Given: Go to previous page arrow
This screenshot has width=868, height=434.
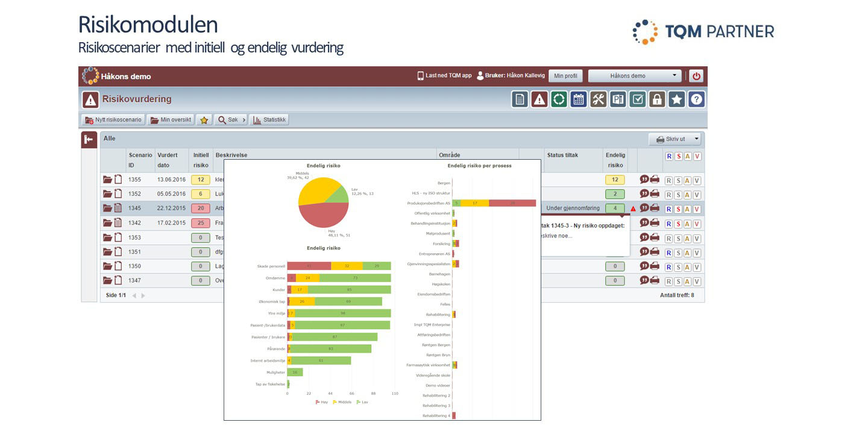Looking at the screenshot, I should [x=134, y=296].
